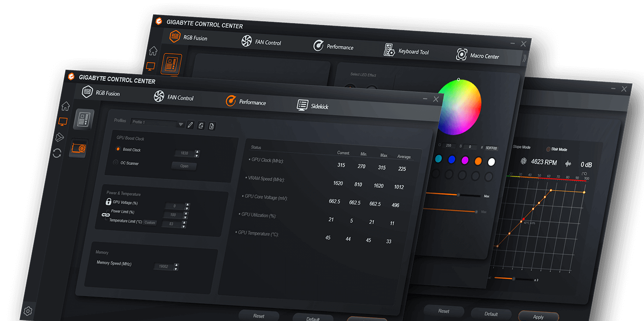Go to Home in the front window sidebar
This screenshot has width=644, height=321.
(x=66, y=106)
